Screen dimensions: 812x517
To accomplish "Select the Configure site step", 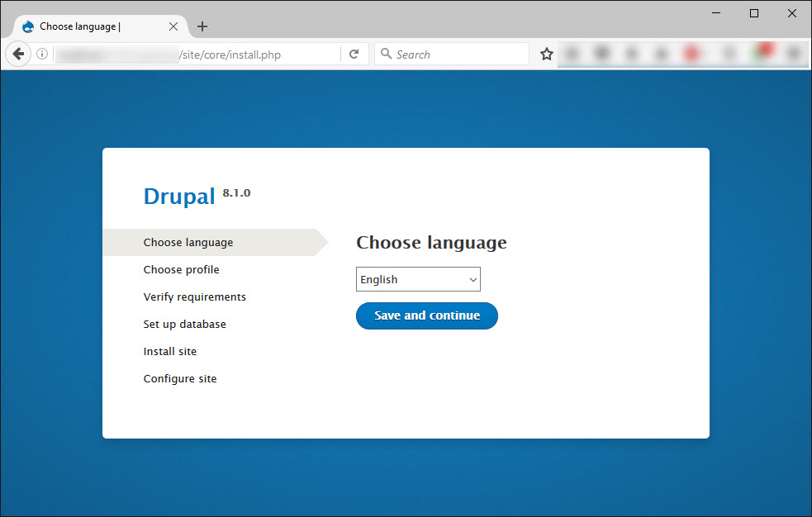I will pos(180,379).
